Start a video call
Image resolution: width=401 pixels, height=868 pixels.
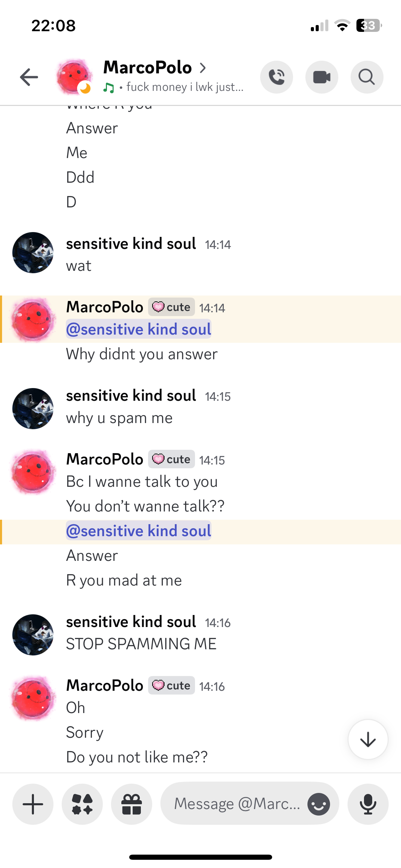tap(322, 77)
